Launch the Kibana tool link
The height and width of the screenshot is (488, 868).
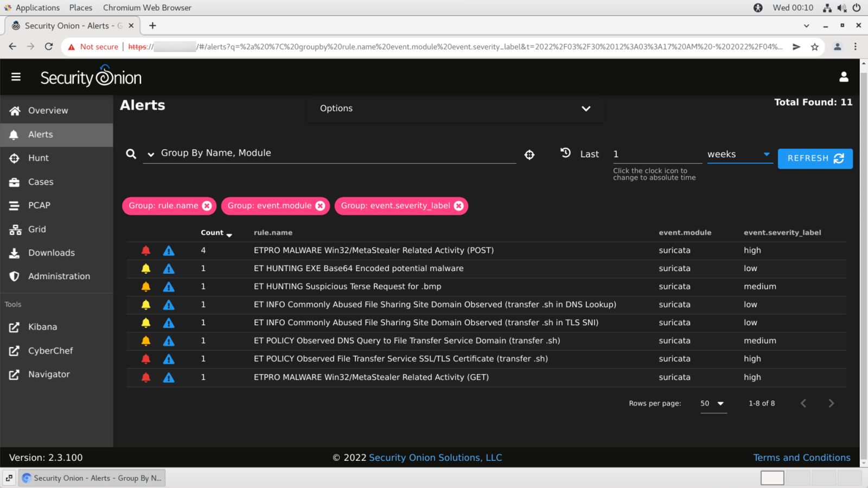(56, 327)
